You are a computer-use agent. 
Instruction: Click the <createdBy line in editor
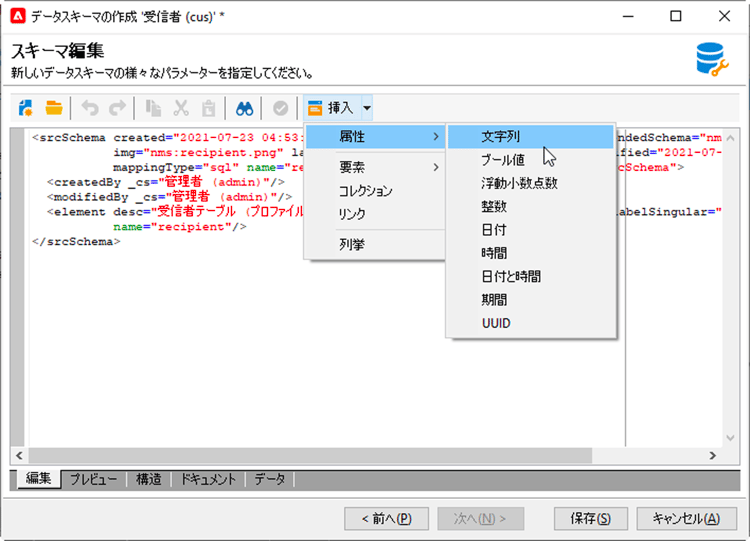(166, 182)
